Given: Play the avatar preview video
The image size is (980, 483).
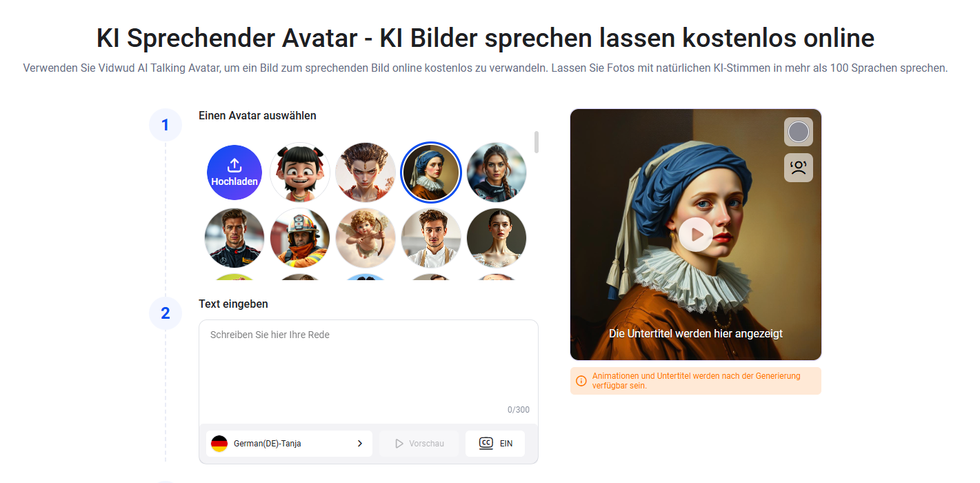Looking at the screenshot, I should pos(695,235).
